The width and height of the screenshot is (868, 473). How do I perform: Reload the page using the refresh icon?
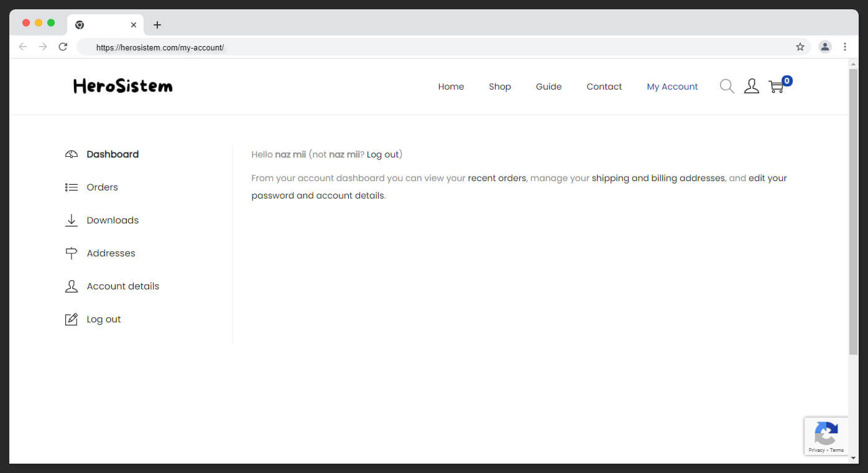tap(63, 47)
